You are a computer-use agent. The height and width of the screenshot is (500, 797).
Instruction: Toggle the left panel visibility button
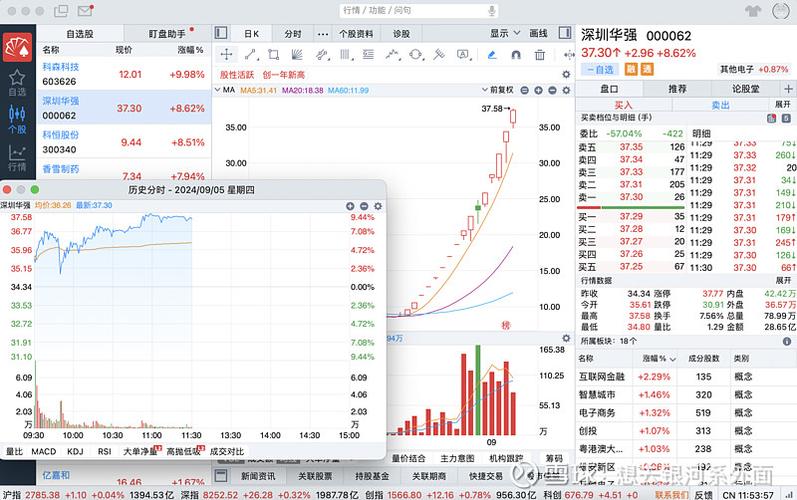[220, 33]
